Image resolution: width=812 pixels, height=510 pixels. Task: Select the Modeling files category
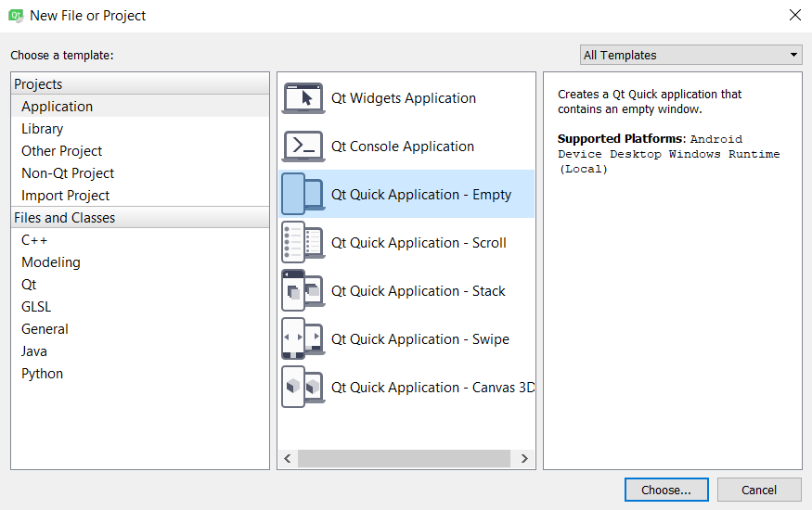point(140,261)
